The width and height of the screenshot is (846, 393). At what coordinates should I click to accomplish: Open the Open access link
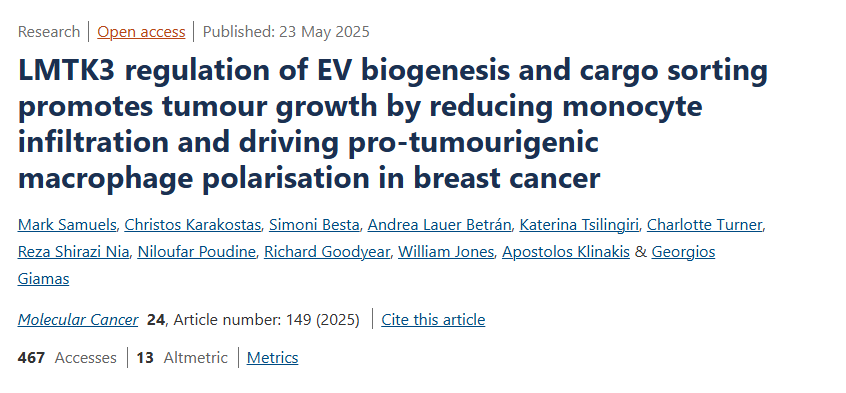click(141, 32)
